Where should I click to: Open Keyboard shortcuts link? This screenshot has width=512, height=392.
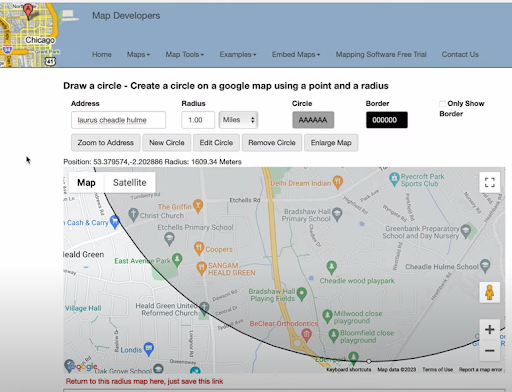[x=349, y=370]
